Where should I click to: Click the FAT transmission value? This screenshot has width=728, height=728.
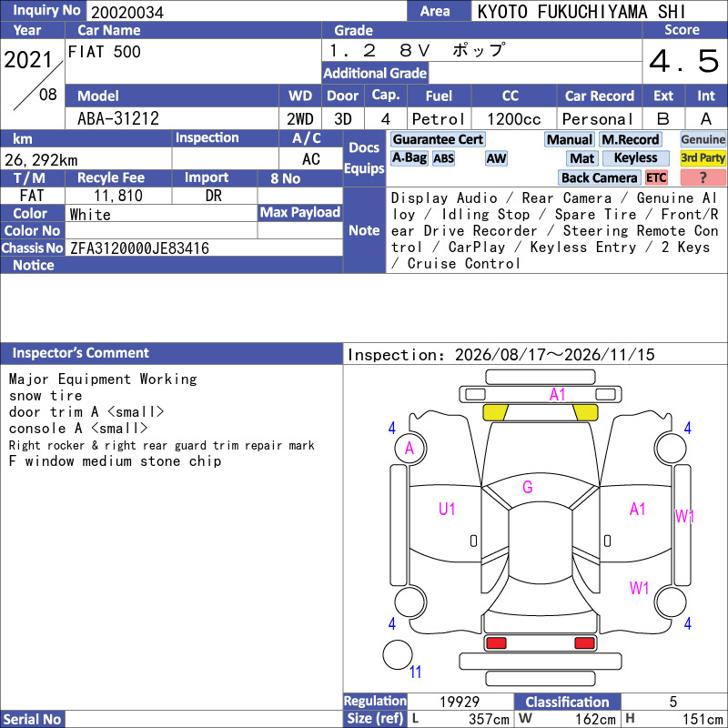(x=32, y=196)
